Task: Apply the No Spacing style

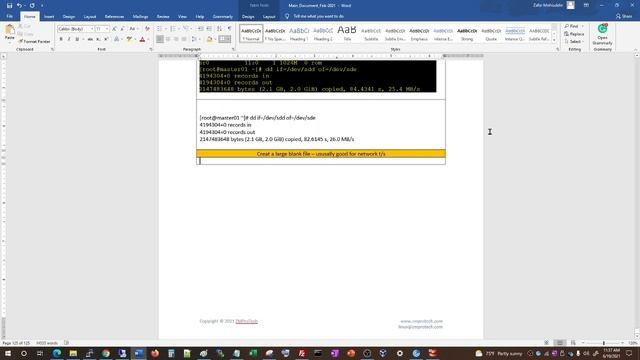Action: (275, 33)
